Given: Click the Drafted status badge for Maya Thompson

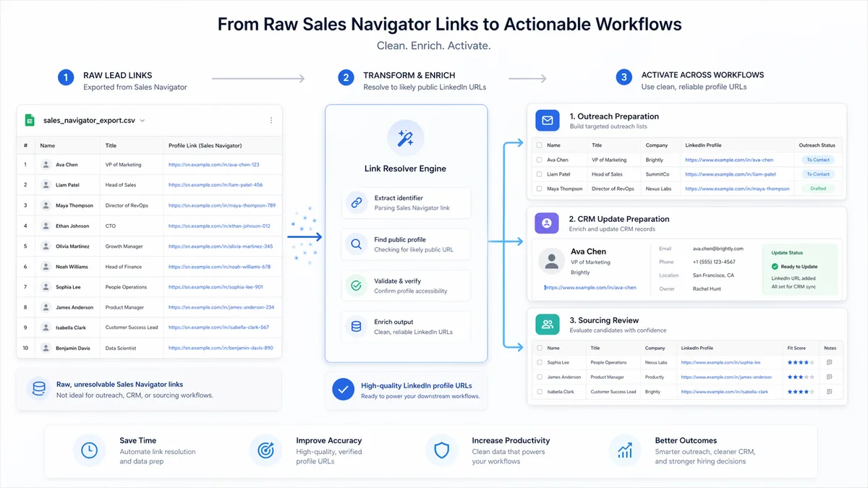Looking at the screenshot, I should (817, 188).
